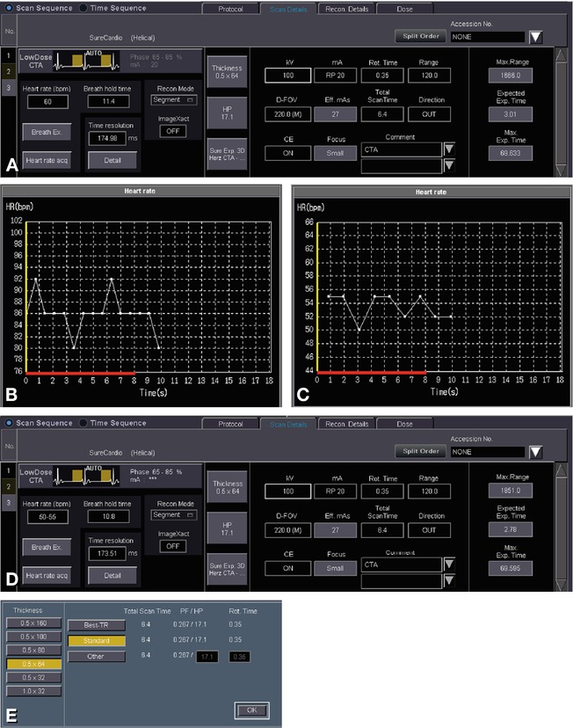573x728 pixels.
Task: Click the Heart rate acq button in panel D
Action: (x=47, y=575)
